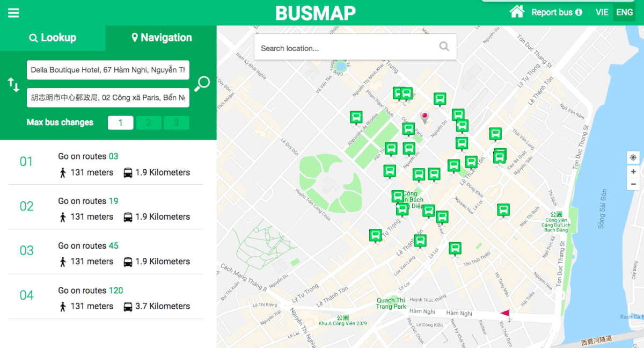The height and width of the screenshot is (348, 644).
Task: Open the Lookup tab
Action: click(53, 38)
